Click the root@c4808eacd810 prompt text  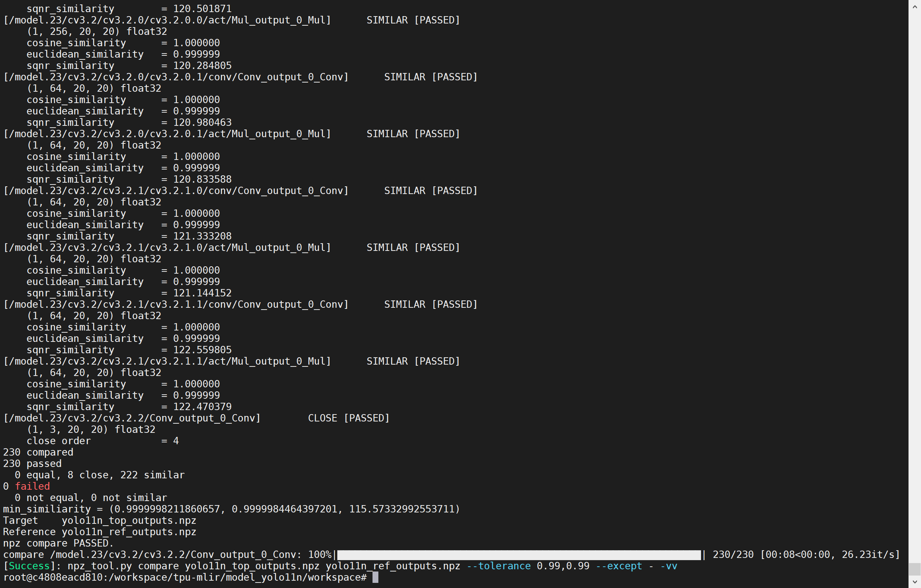pyautogui.click(x=185, y=577)
